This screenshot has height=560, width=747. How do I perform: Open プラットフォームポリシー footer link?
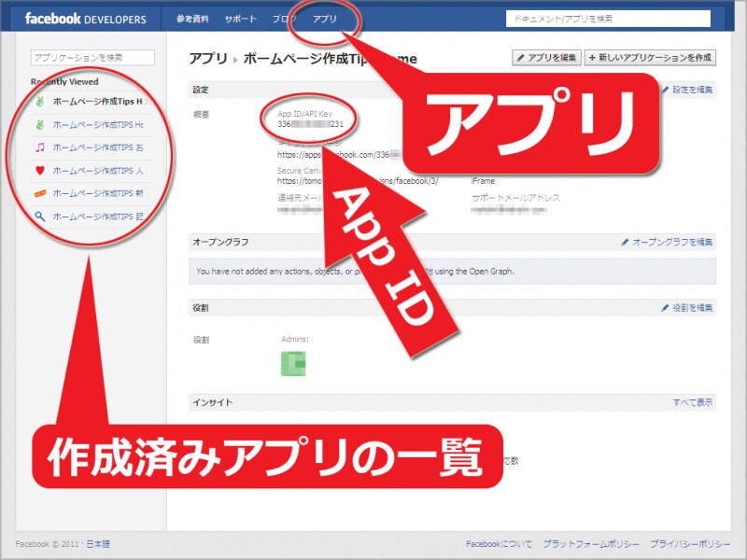(x=591, y=544)
